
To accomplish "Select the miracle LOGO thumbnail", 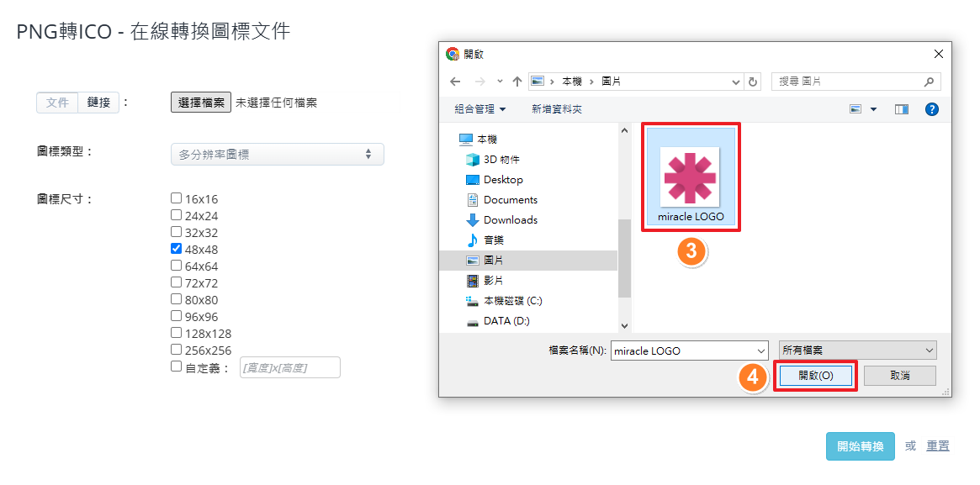I will [691, 178].
